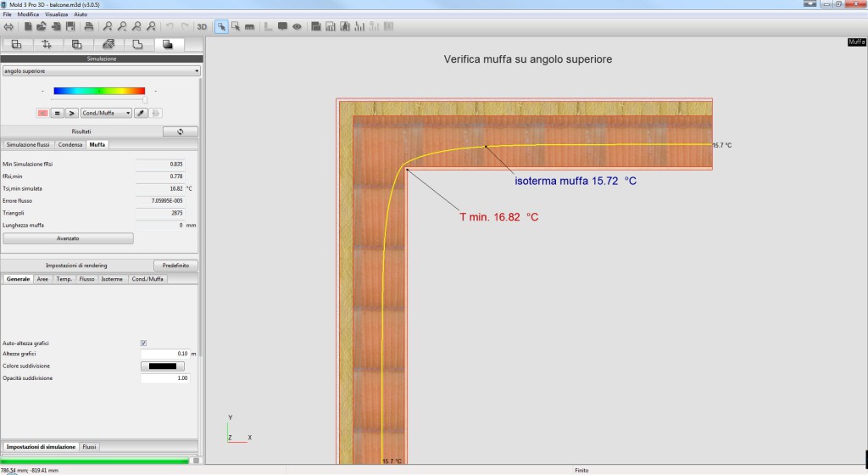Click the print icon
Image resolution: width=868 pixels, height=475 pixels.
tap(88, 26)
